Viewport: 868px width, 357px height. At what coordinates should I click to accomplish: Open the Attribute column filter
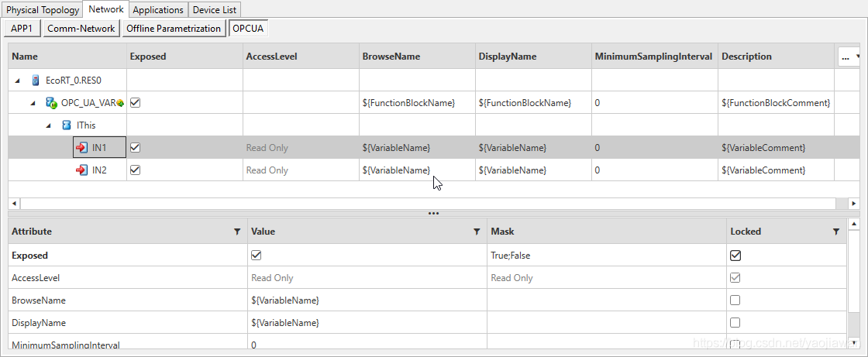tap(236, 232)
